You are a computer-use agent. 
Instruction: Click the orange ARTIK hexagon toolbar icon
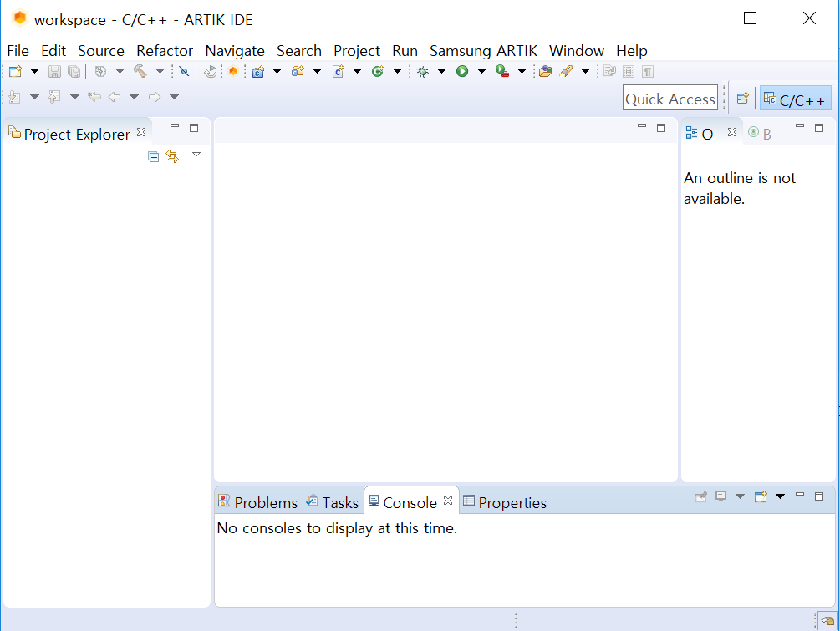(x=233, y=71)
